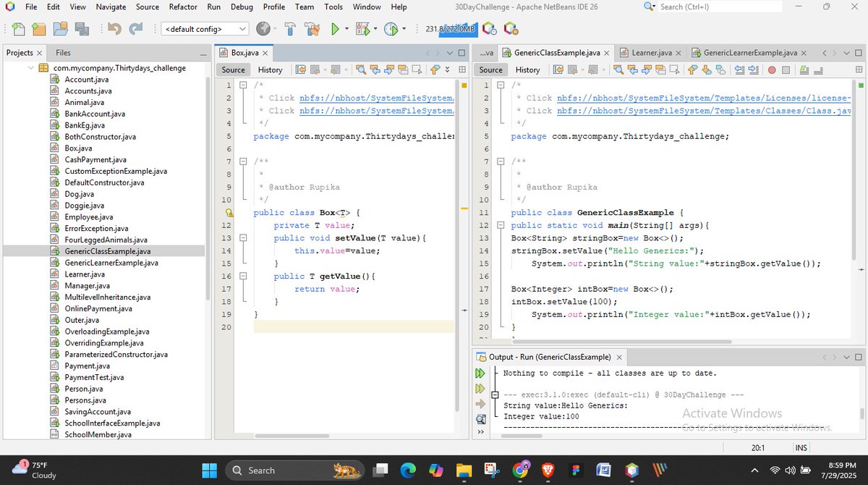Open dropdown arrow next to Debug Project
Viewport: 868px width, 485px height.
click(376, 30)
